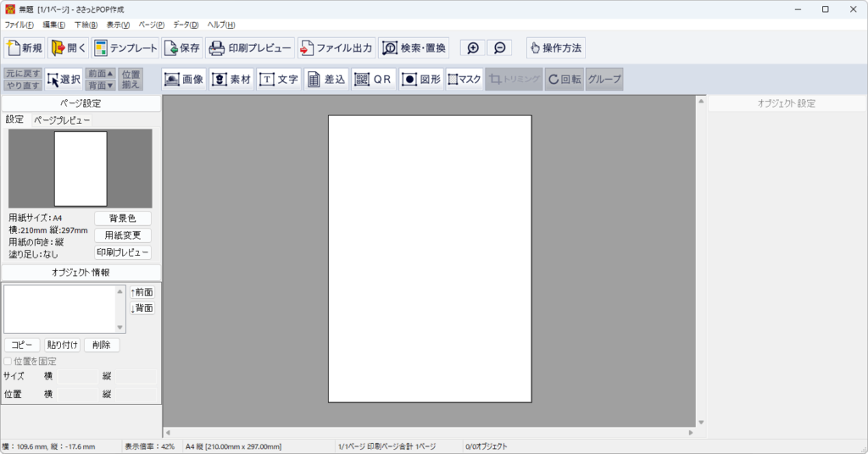The image size is (868, 454).
Task: Open 印刷プレビュー from the top toolbar
Action: pos(250,47)
